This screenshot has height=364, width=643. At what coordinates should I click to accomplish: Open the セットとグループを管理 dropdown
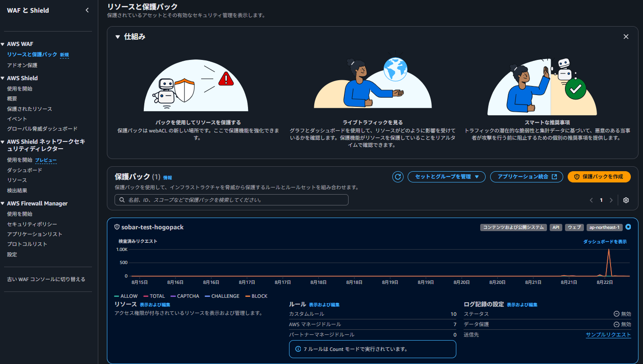(446, 177)
